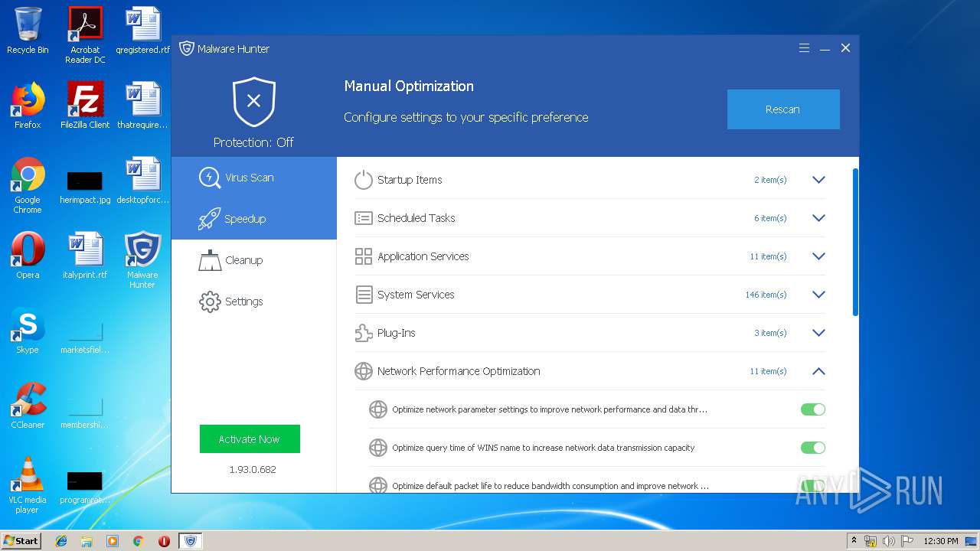The width and height of the screenshot is (980, 551).
Task: Select Skype desktop shortcut
Action: [x=28, y=331]
